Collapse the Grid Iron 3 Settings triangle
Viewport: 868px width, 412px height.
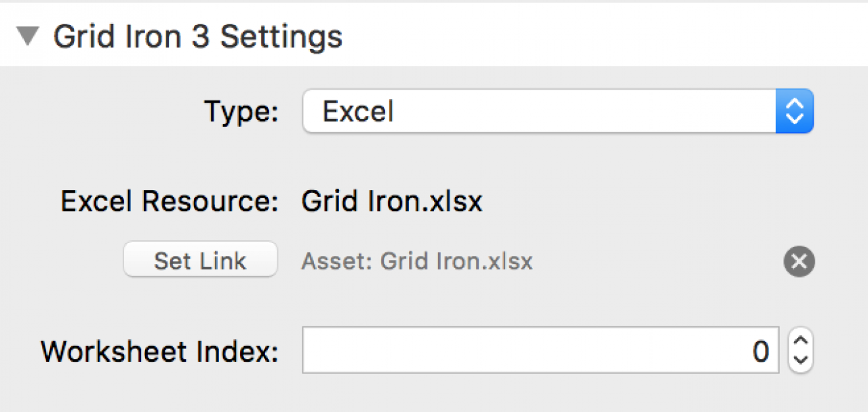(30, 37)
